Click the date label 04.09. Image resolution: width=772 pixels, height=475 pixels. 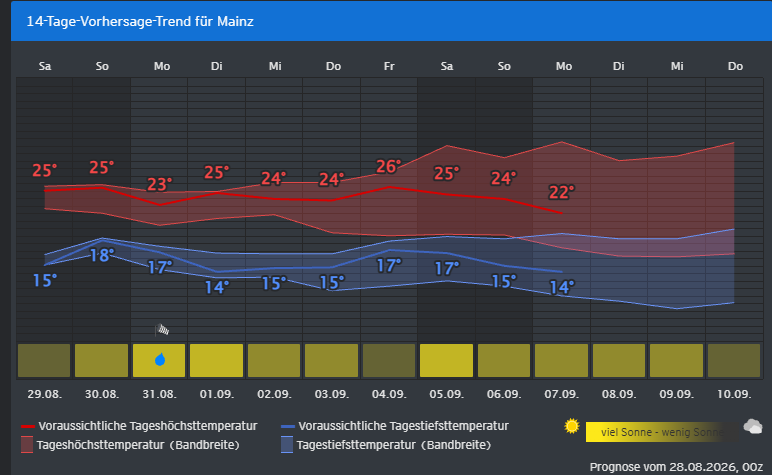click(389, 394)
